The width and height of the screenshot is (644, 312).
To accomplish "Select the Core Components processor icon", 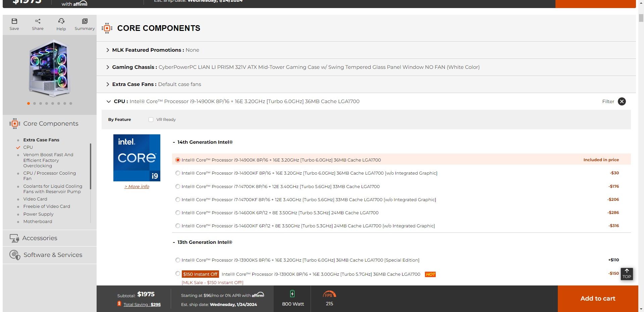I will click(14, 124).
